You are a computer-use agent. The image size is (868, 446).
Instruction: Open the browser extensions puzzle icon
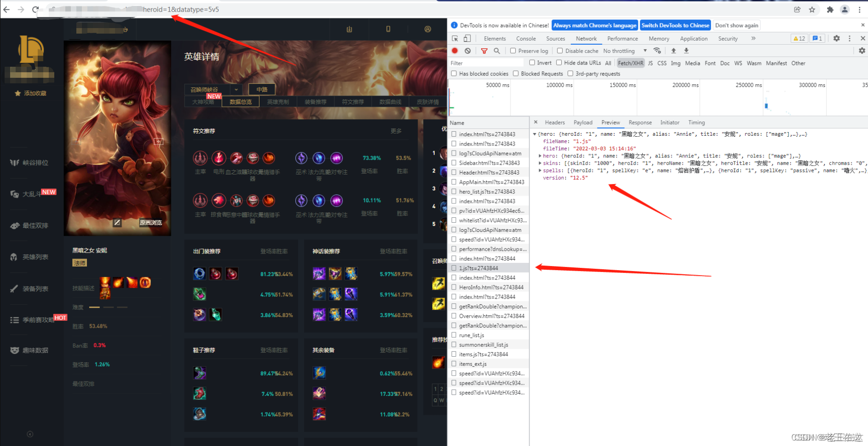pyautogui.click(x=830, y=10)
